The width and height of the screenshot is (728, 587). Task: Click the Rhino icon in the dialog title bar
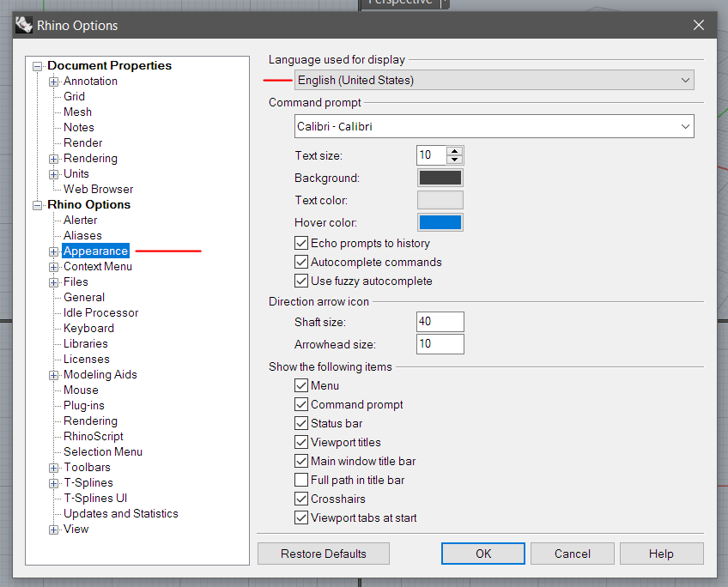pyautogui.click(x=24, y=25)
